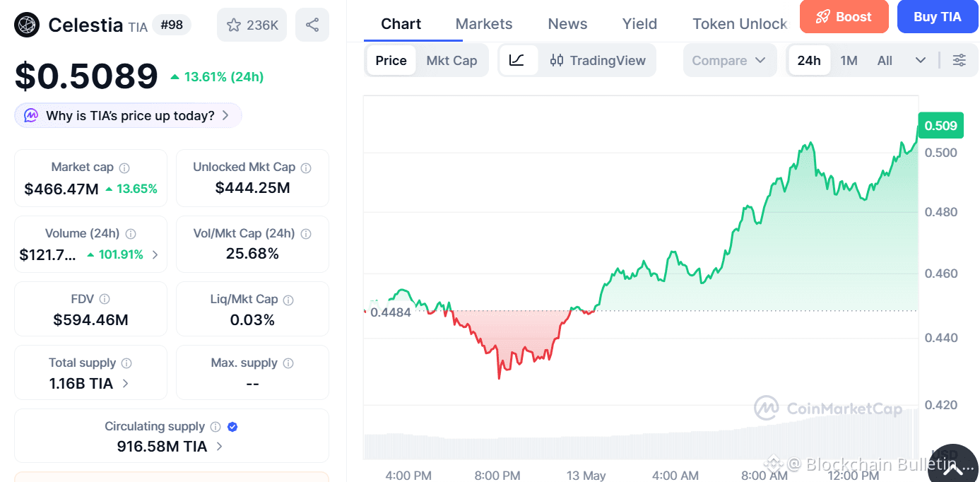Click the Celestia coin logo
This screenshot has height=482, width=980.
27,25
